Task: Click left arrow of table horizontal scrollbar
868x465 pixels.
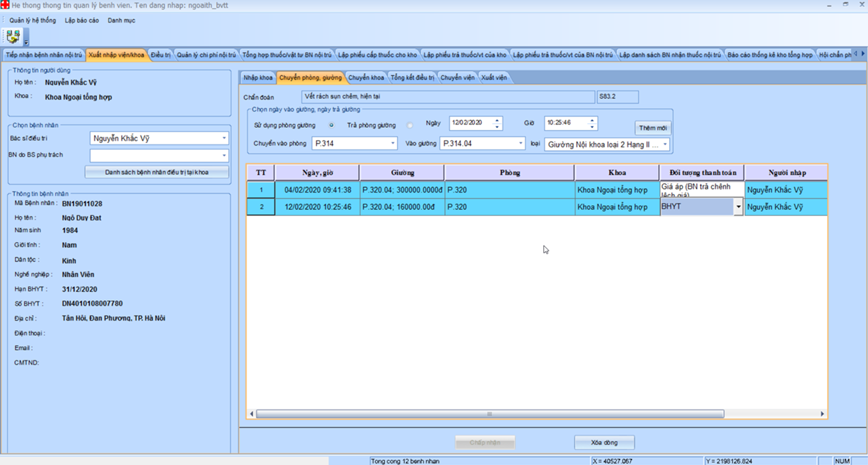Action: coord(252,414)
